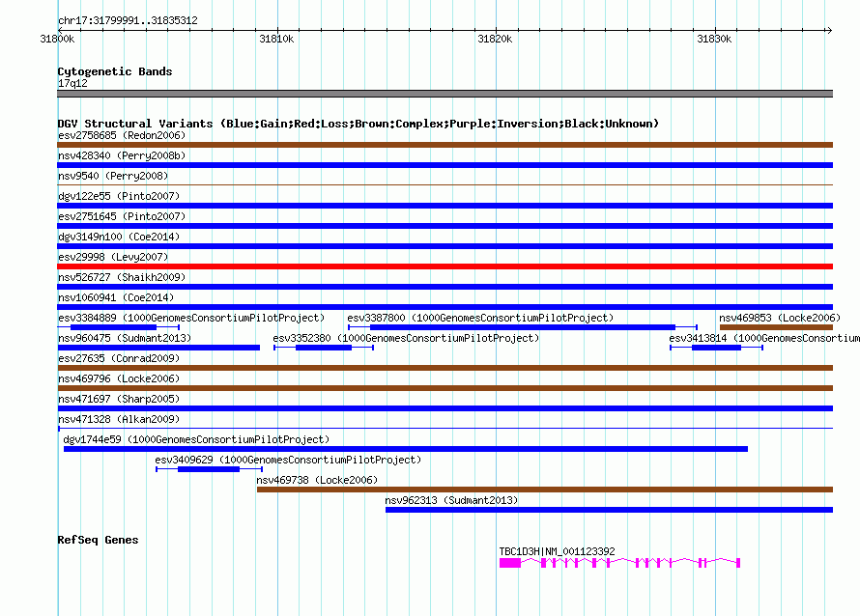This screenshot has width=860, height=616.
Task: Click the 17q12 cytogenetic band bar
Action: tap(444, 94)
